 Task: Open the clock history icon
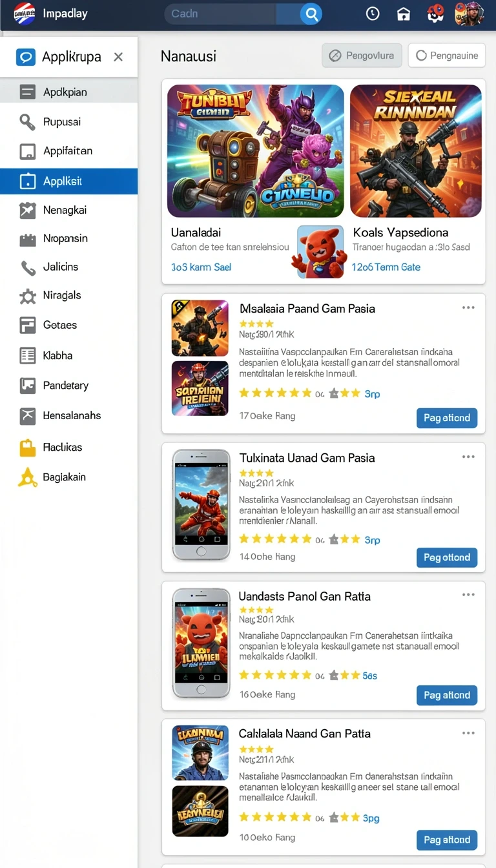pyautogui.click(x=373, y=14)
